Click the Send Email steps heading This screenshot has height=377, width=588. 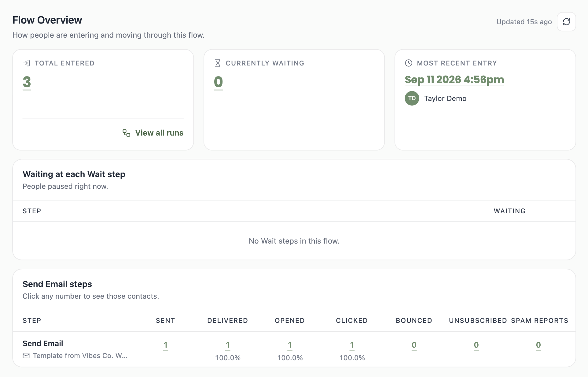tap(57, 284)
